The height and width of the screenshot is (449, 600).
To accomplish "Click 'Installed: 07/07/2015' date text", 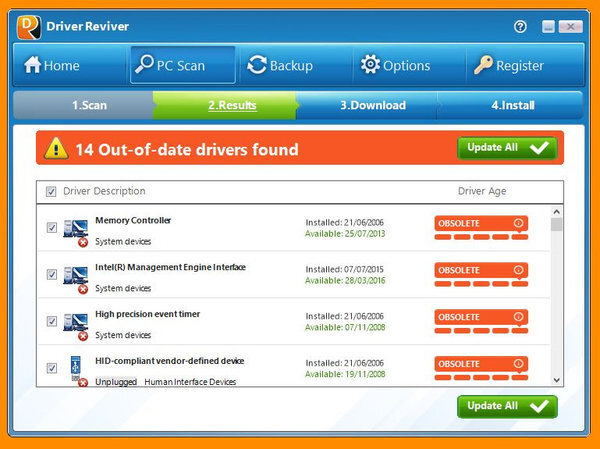I will [x=344, y=269].
